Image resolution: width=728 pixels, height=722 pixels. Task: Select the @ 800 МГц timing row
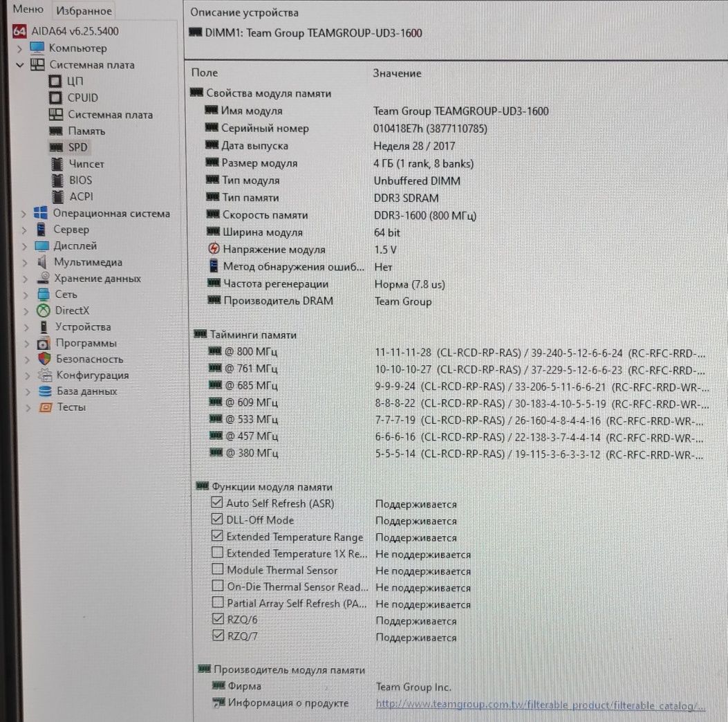(x=457, y=352)
